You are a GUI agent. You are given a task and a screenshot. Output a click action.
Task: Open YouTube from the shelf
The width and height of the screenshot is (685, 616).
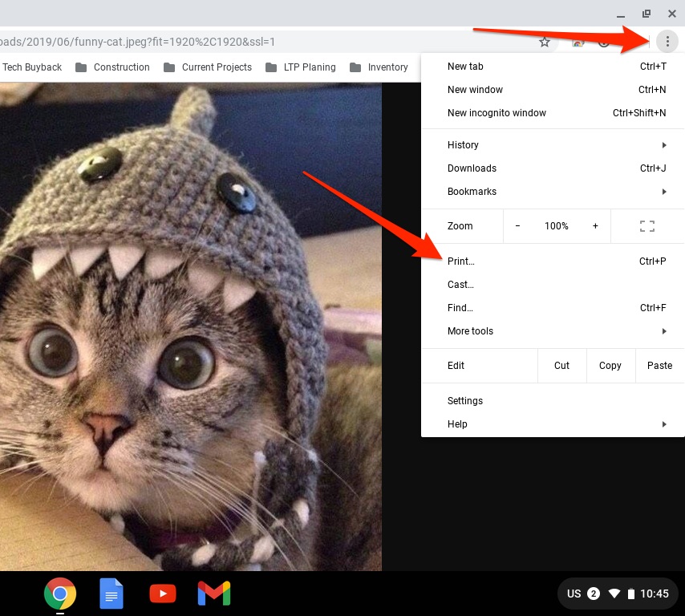(163, 594)
